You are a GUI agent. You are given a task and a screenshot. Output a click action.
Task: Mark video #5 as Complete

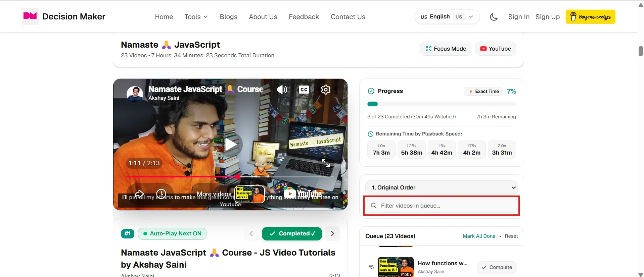pyautogui.click(x=497, y=267)
